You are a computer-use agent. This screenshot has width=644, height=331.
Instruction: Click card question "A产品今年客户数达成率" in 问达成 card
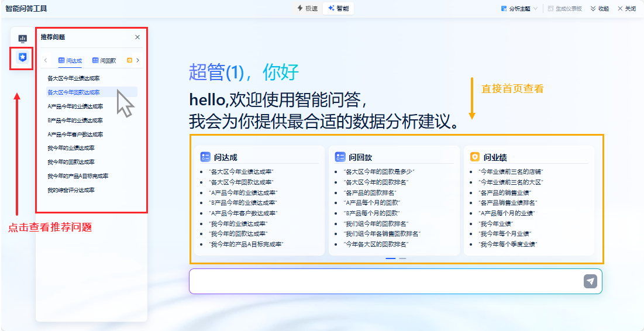pyautogui.click(x=243, y=213)
